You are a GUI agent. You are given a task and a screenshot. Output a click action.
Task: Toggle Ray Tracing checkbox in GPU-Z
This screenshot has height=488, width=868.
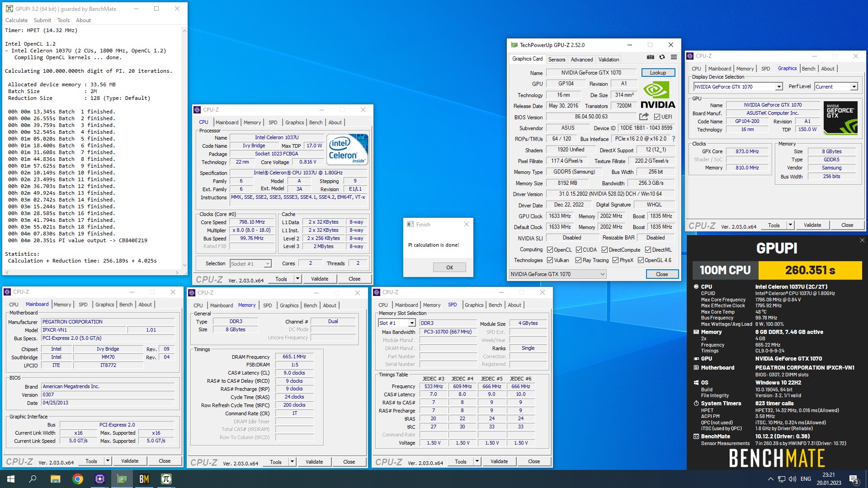578,260
